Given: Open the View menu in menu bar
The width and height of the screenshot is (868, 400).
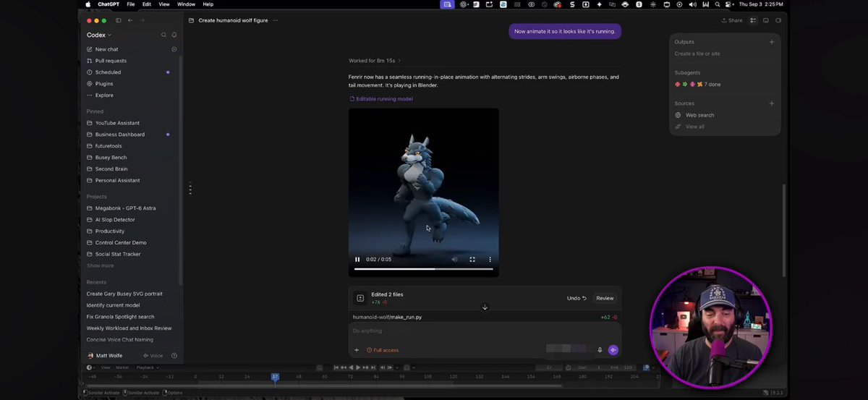Looking at the screenshot, I should [x=164, y=4].
